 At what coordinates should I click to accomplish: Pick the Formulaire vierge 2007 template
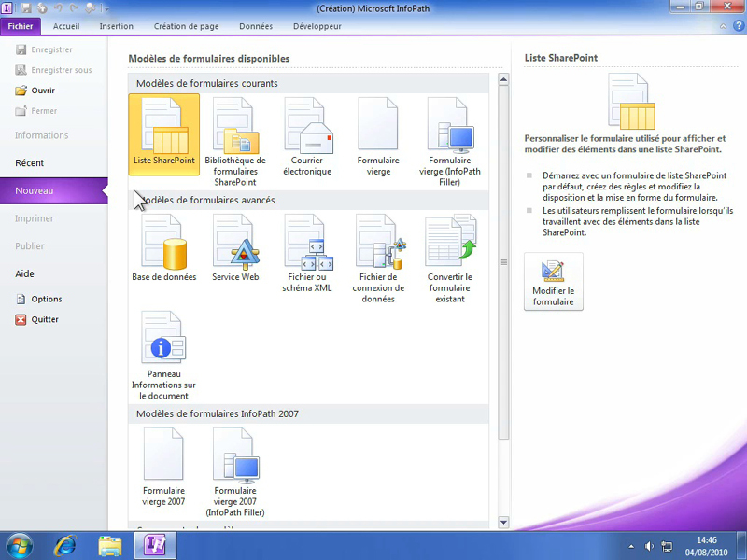(x=163, y=467)
